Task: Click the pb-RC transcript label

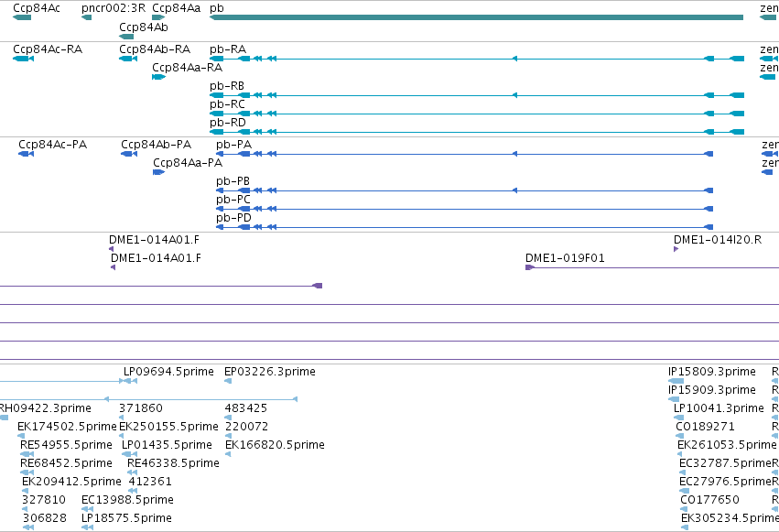Action: pos(227,104)
